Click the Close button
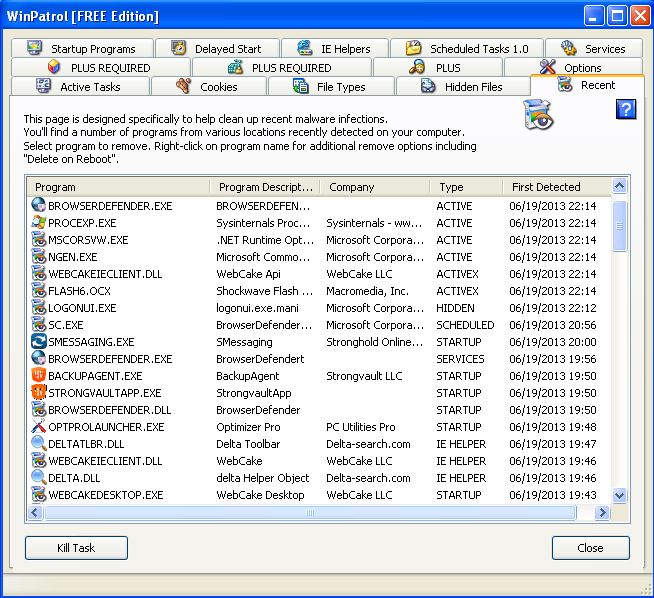This screenshot has height=598, width=654. click(x=591, y=548)
